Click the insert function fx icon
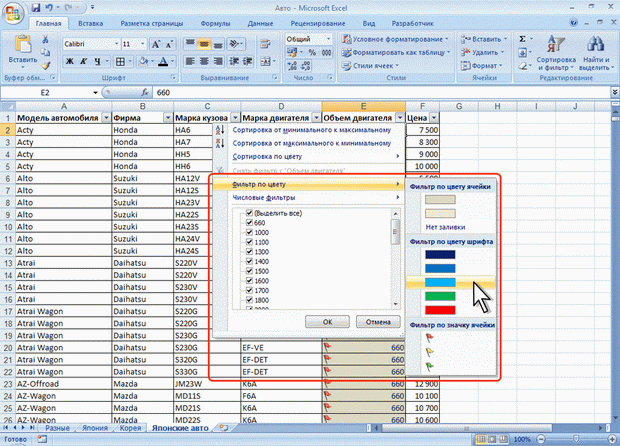 [145, 93]
